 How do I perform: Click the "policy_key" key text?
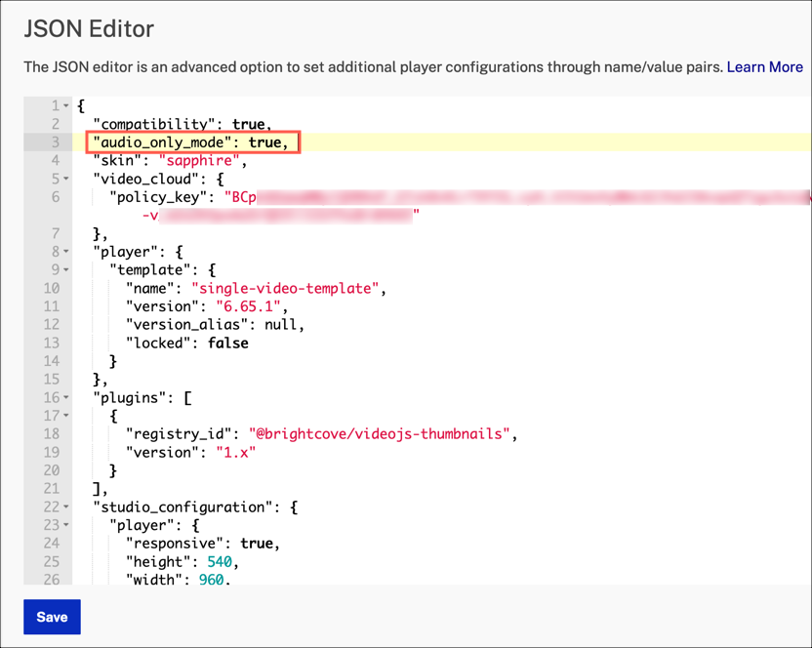point(158,197)
